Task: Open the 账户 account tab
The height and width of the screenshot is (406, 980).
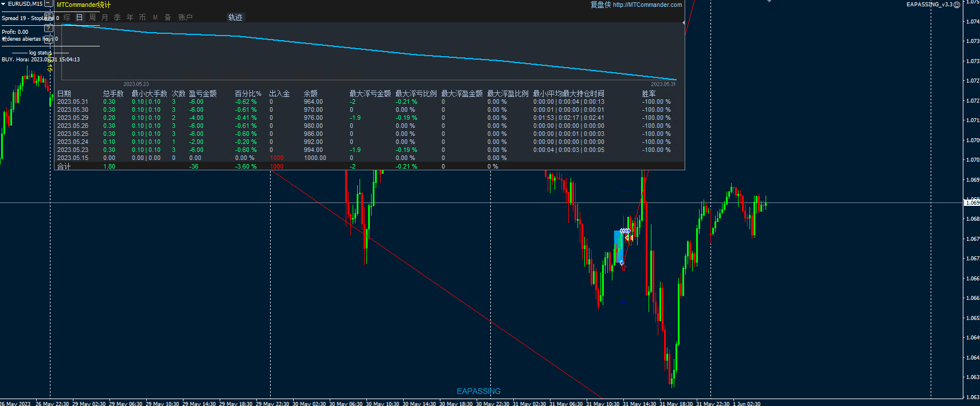Action: 185,17
